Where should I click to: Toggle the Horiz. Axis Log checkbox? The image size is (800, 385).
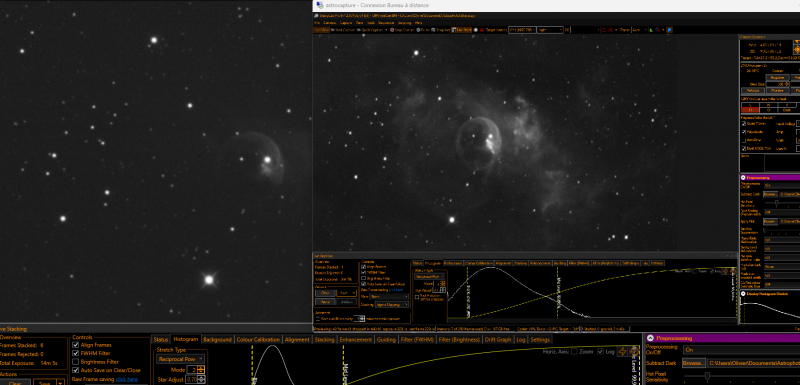tap(600, 351)
